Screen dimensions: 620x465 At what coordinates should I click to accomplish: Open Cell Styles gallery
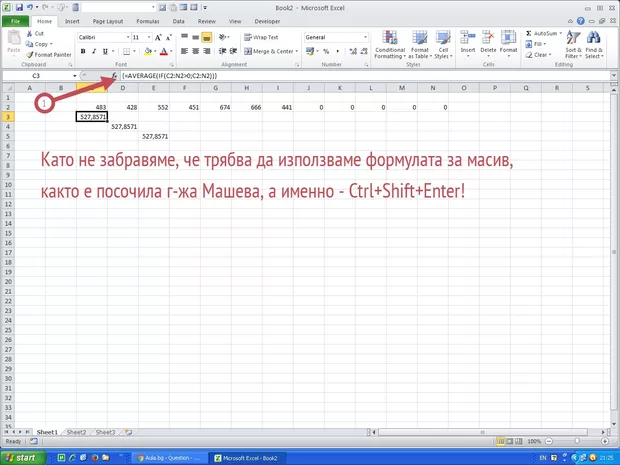tap(443, 45)
